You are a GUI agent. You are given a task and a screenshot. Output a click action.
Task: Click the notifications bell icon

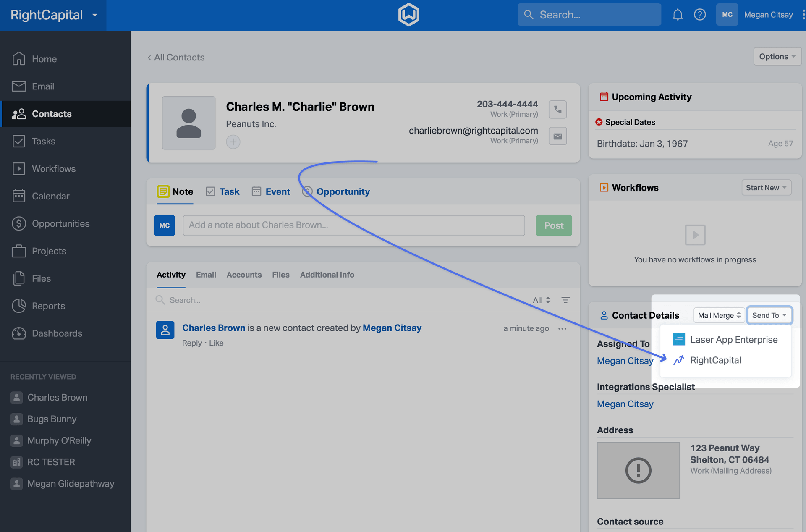[x=677, y=15]
